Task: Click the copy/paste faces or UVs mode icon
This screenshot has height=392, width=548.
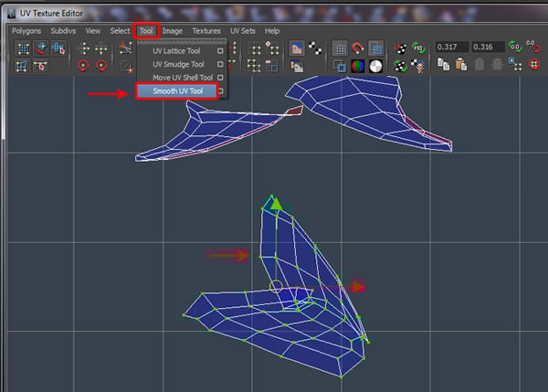Action: point(515,65)
